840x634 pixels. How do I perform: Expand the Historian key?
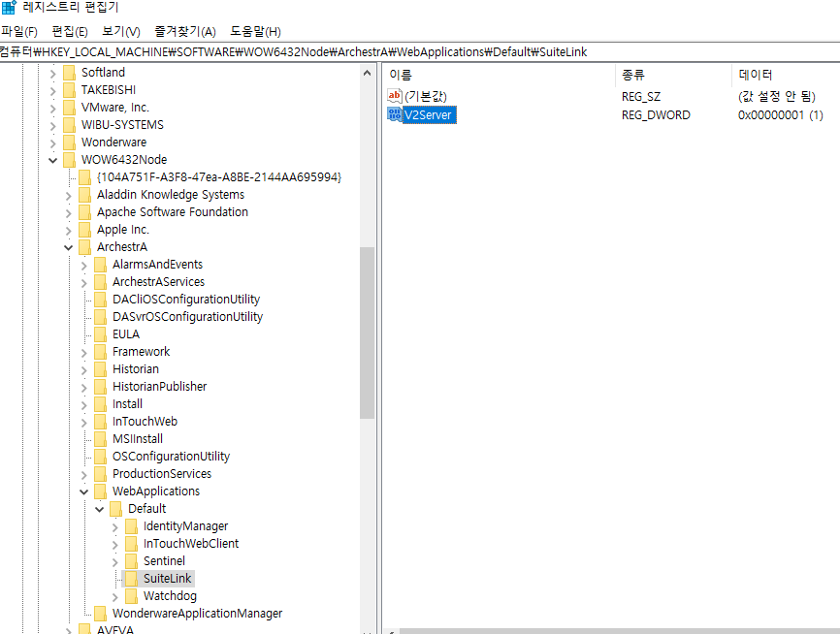[x=83, y=370]
